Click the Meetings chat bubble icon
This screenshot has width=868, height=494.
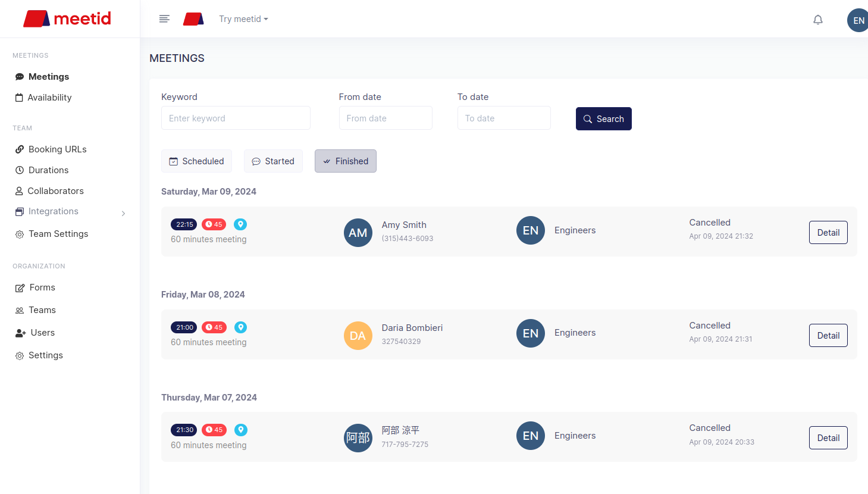[x=20, y=77]
